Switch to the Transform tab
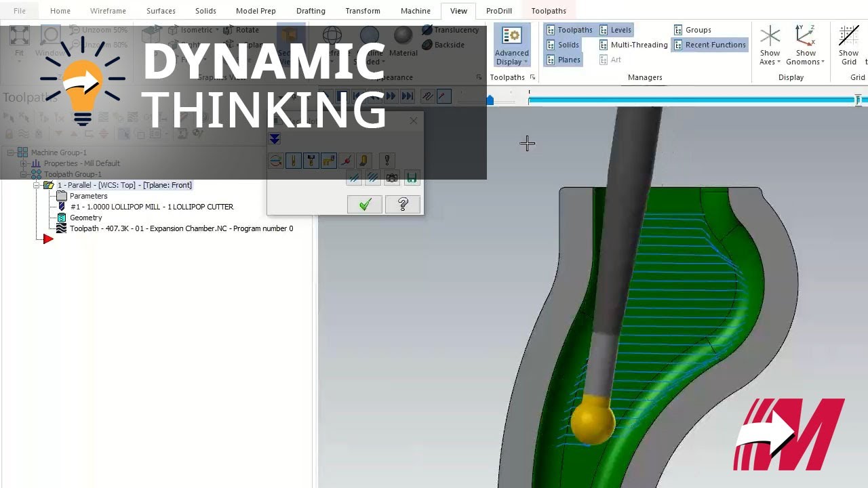The width and height of the screenshot is (868, 488). [363, 11]
